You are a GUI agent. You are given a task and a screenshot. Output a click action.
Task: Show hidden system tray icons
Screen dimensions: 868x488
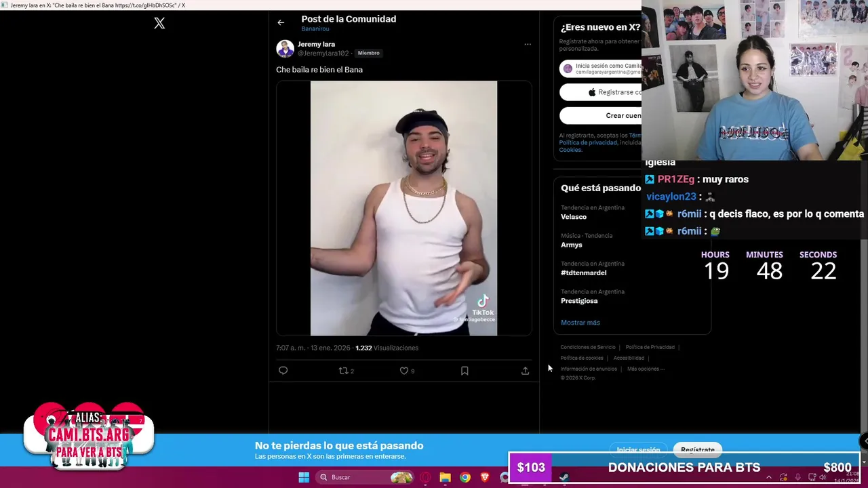769,477
